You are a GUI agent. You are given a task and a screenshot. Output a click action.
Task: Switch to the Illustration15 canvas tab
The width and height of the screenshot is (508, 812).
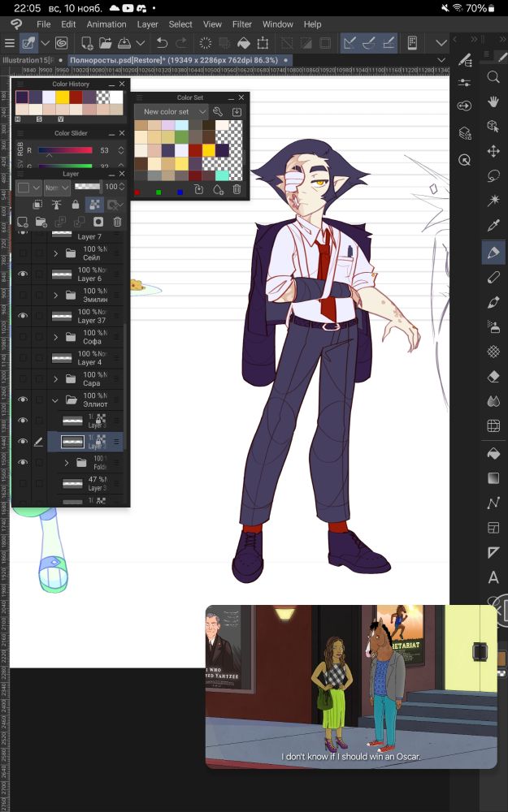point(33,60)
